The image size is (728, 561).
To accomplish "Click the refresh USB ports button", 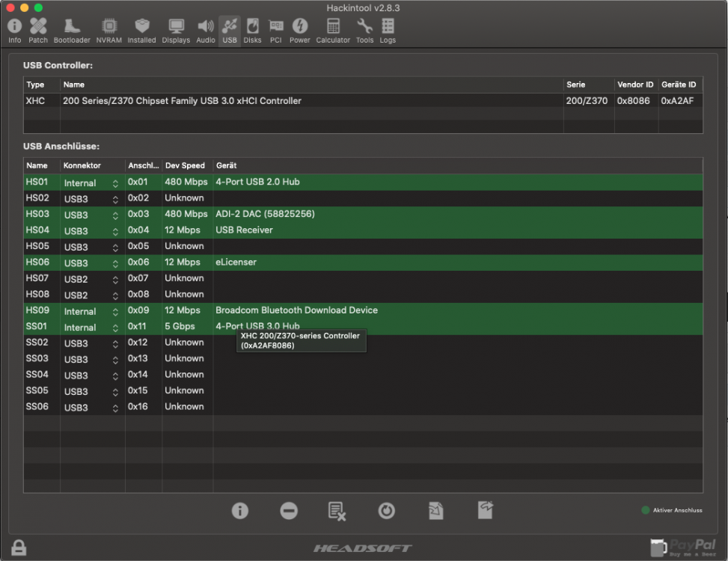I will [x=386, y=511].
